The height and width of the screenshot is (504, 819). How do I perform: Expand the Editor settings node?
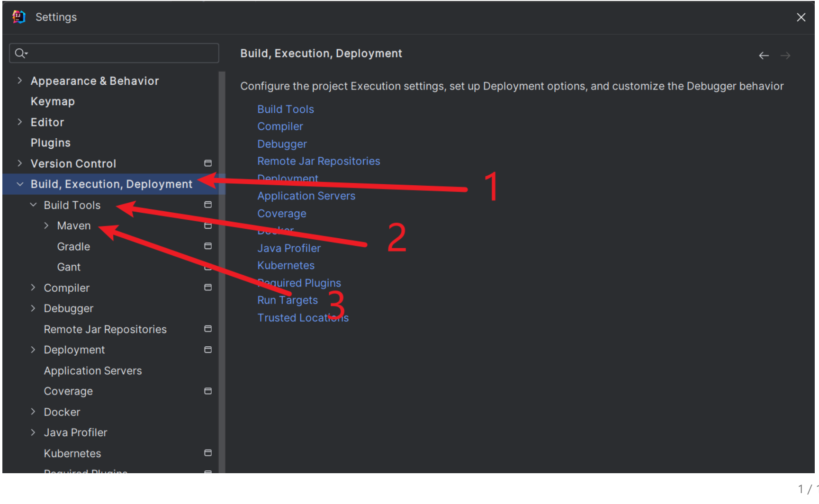[19, 122]
